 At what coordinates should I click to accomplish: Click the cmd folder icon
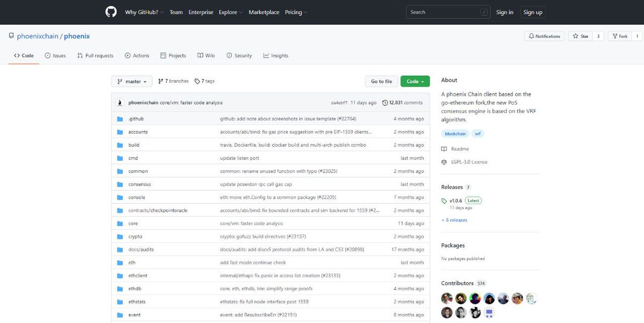coord(120,158)
